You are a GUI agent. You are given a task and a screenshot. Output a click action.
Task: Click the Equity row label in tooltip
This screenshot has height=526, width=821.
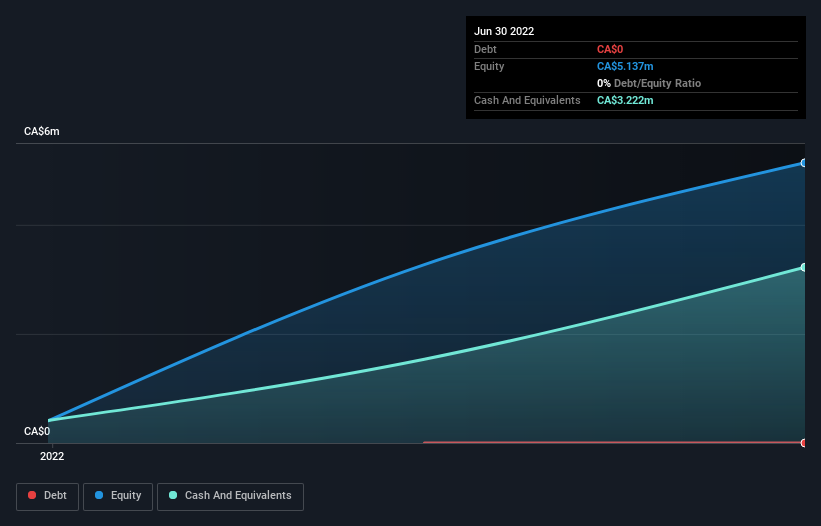coord(489,66)
